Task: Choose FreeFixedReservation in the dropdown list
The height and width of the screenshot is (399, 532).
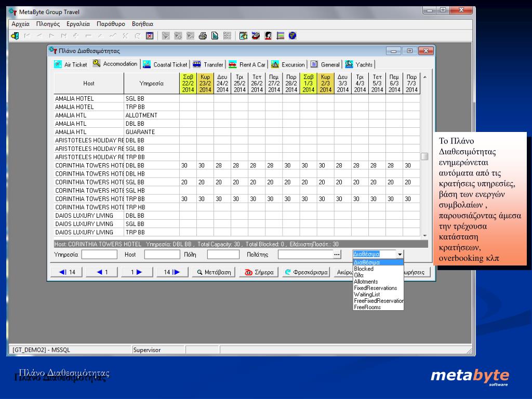Action: click(x=378, y=301)
